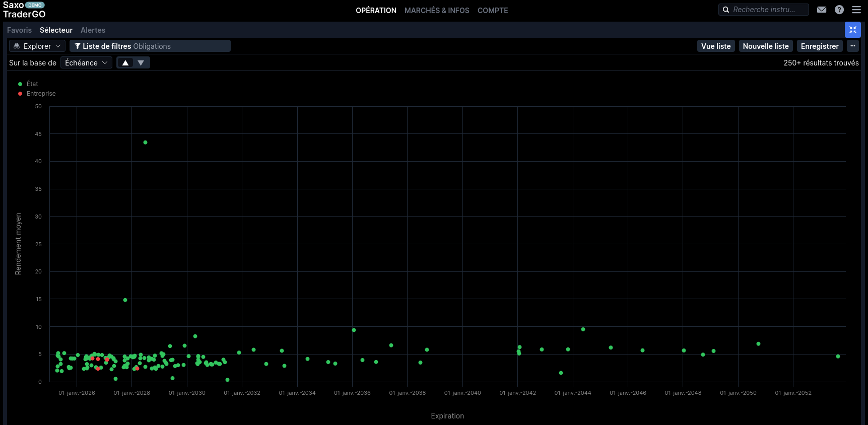868x425 pixels.
Task: Click the search magnifier icon
Action: click(x=726, y=10)
